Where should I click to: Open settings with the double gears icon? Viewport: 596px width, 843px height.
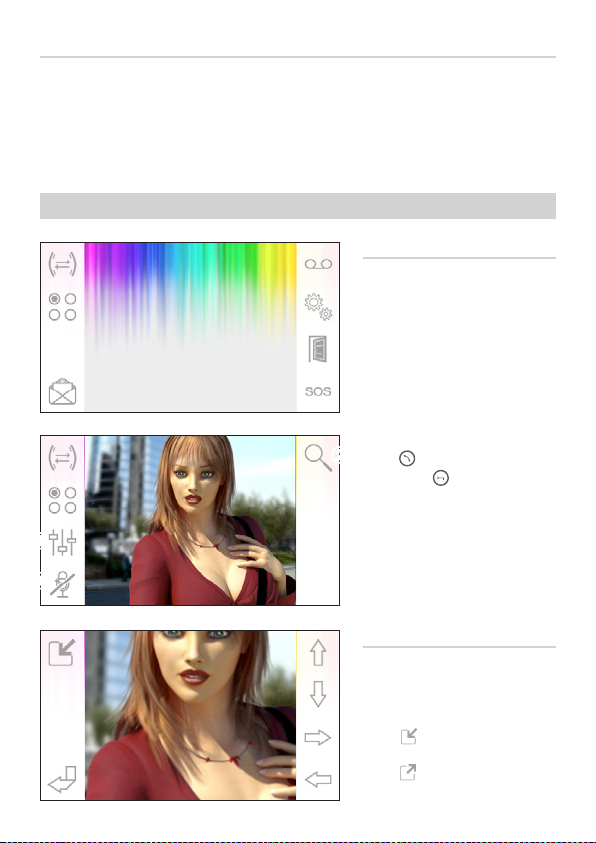click(x=318, y=306)
